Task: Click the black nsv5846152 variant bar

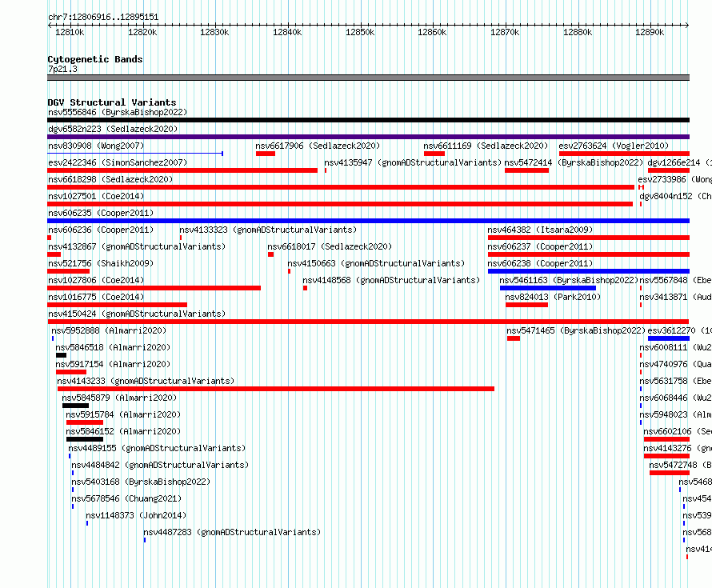Action: [x=85, y=439]
